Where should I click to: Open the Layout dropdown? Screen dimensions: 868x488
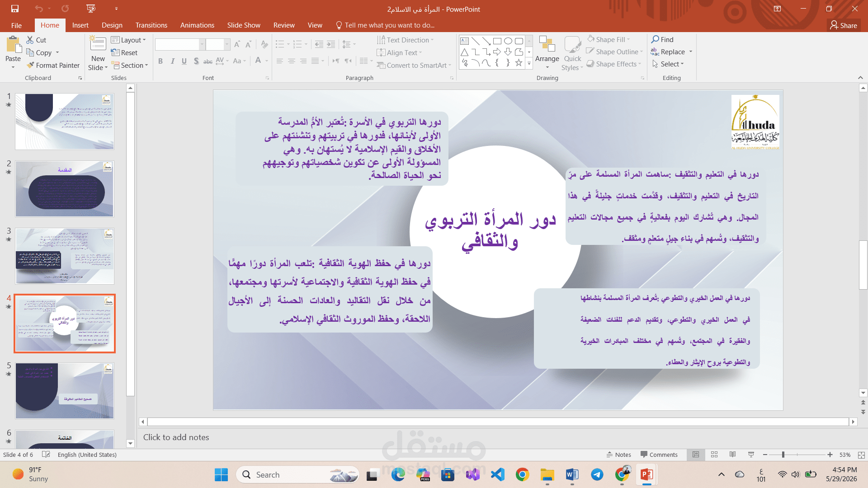tap(128, 40)
